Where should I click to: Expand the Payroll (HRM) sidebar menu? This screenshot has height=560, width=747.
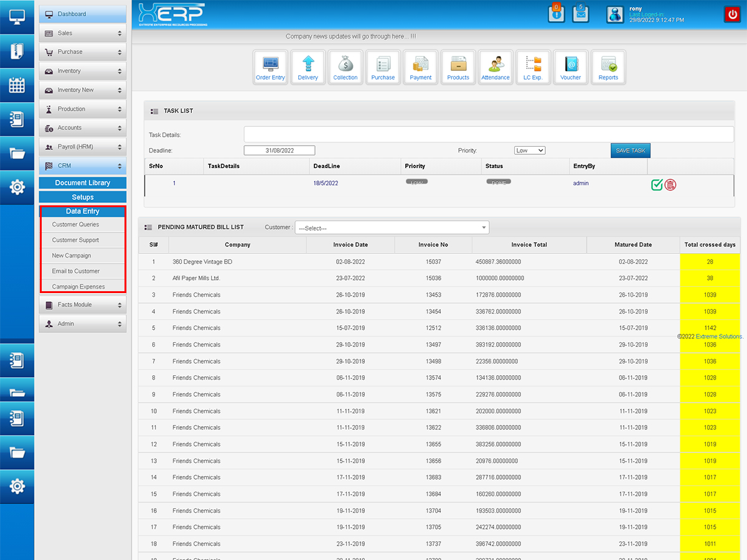(83, 147)
